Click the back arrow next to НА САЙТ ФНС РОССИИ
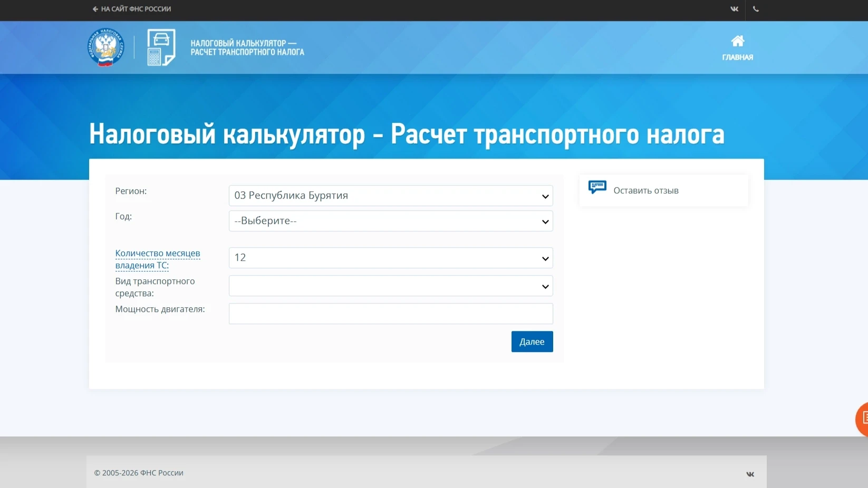 95,9
